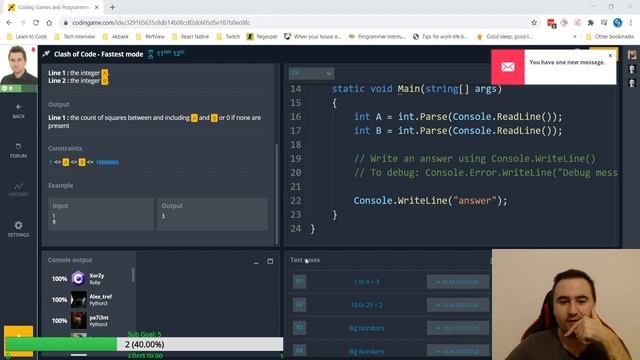
Task: Play testcase for '1 to 9 = 3'
Action: click(458, 282)
